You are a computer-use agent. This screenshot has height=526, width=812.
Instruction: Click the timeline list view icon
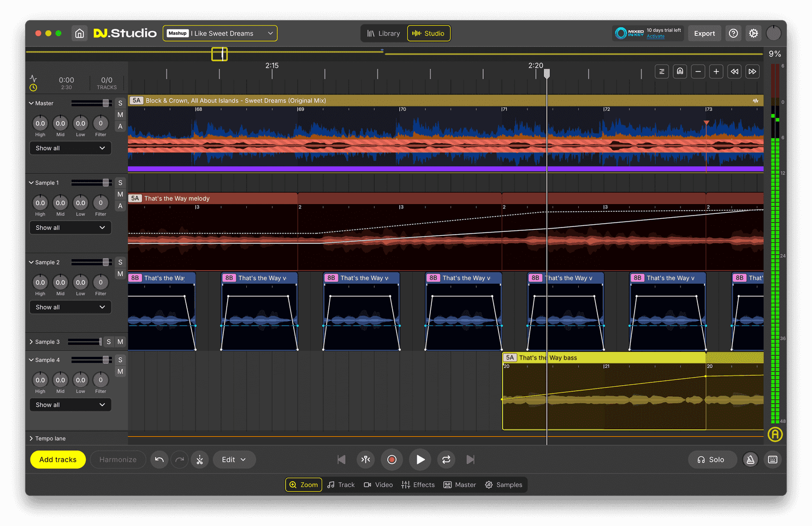tap(662, 71)
